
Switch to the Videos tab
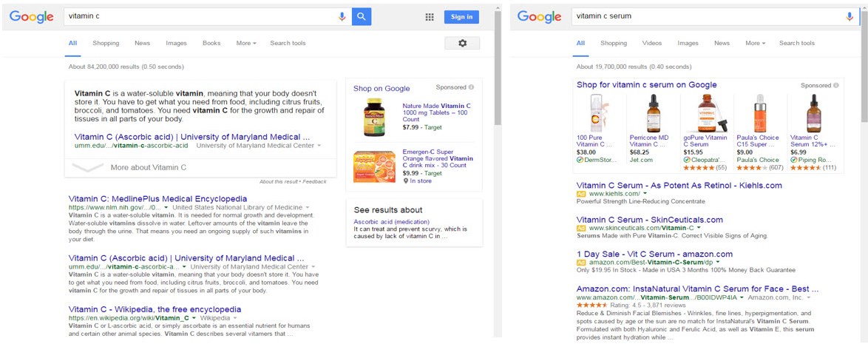coord(651,43)
